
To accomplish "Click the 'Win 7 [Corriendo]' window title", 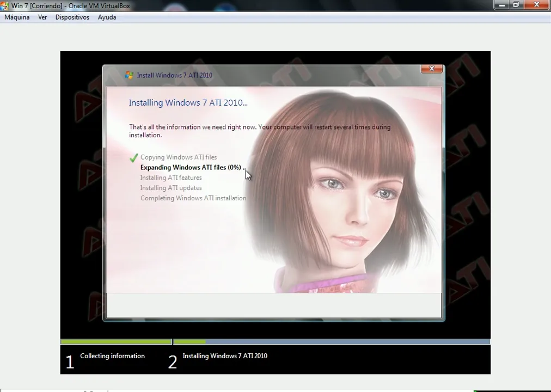I will 71,5.
